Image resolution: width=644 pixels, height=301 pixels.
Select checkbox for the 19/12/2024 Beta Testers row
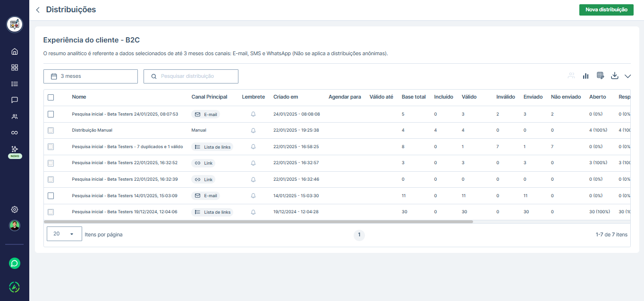coord(51,212)
